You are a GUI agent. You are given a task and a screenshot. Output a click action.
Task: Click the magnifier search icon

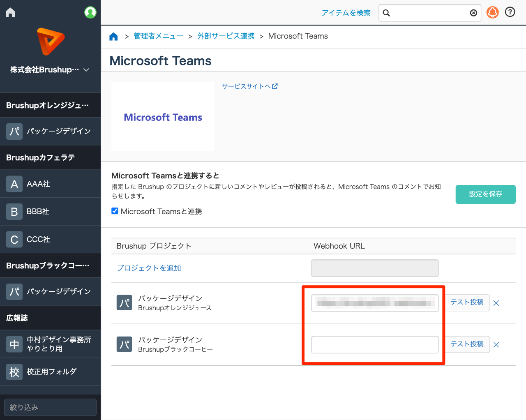(386, 13)
